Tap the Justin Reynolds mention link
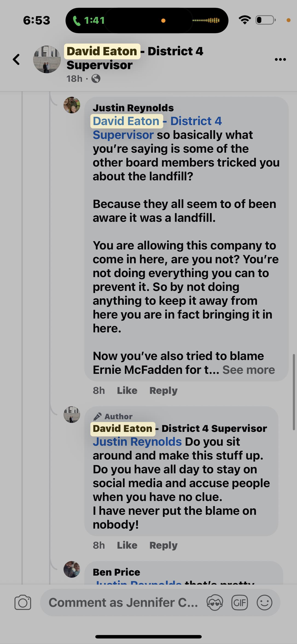Viewport: 297px width, 644px height. tap(137, 442)
